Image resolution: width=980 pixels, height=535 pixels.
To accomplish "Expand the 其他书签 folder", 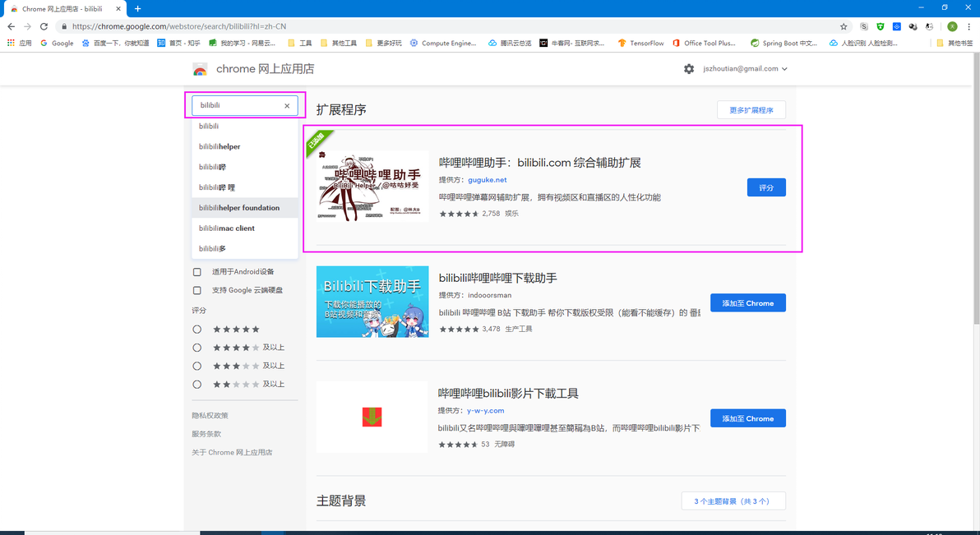I will pyautogui.click(x=955, y=43).
